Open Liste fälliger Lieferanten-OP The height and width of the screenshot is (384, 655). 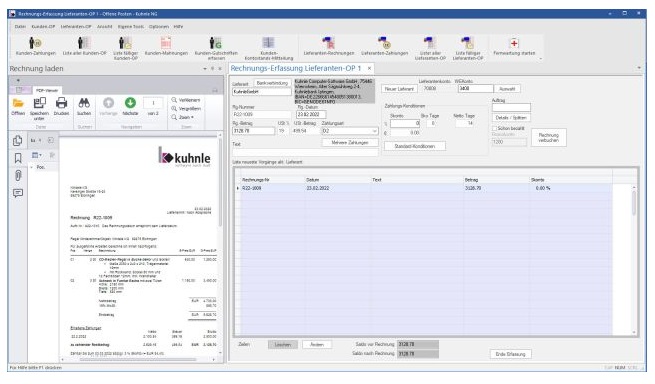pos(468,48)
